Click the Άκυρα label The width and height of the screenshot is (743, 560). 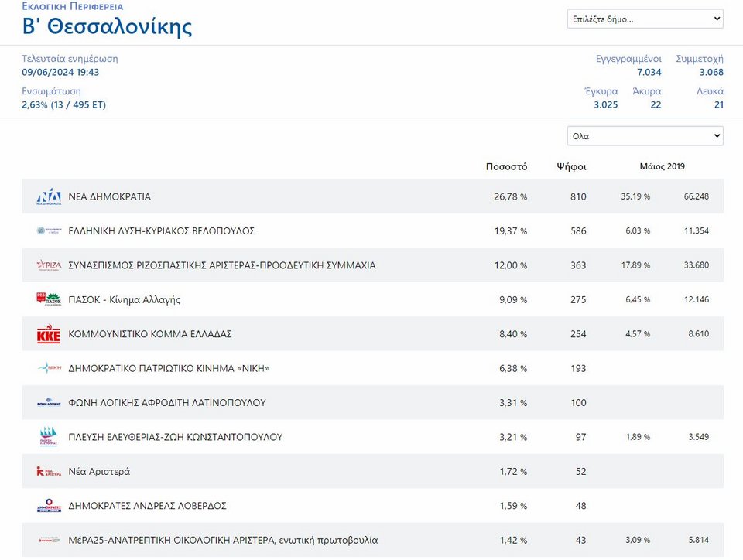point(647,91)
